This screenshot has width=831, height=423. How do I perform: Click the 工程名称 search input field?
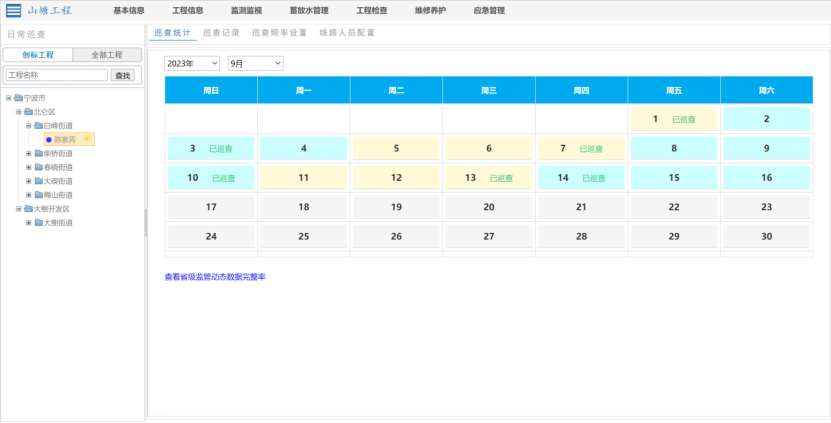(x=57, y=75)
